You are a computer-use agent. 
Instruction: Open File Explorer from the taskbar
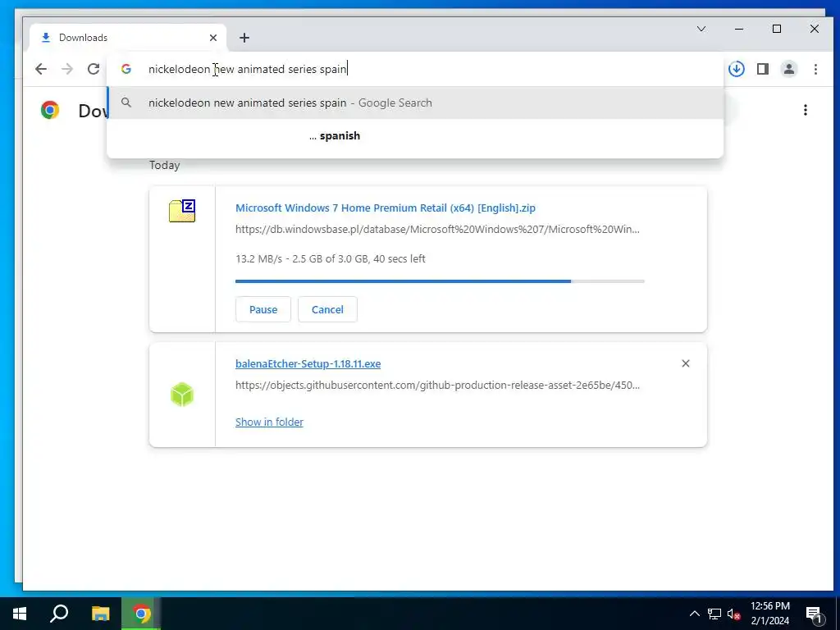pos(100,614)
